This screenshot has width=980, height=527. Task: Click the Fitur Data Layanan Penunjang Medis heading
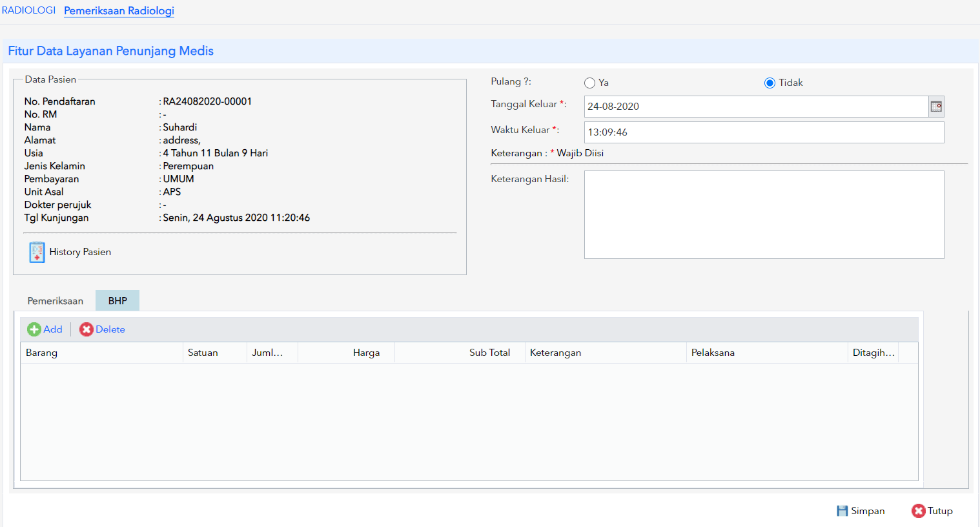111,51
